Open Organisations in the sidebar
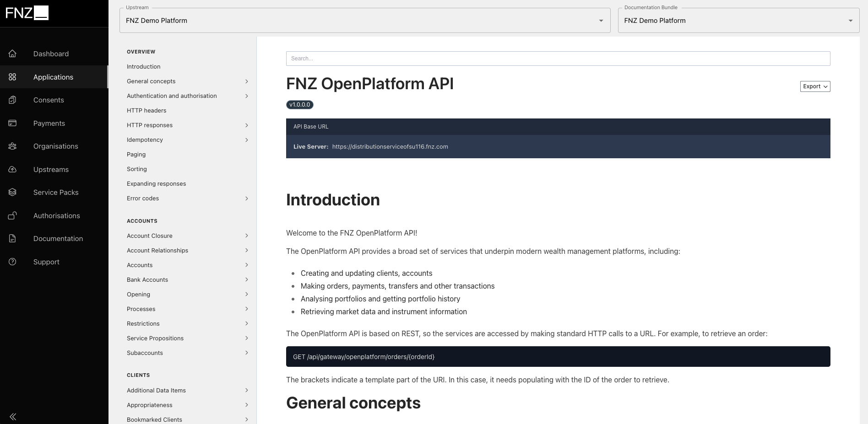This screenshot has width=868, height=424. pyautogui.click(x=54, y=146)
